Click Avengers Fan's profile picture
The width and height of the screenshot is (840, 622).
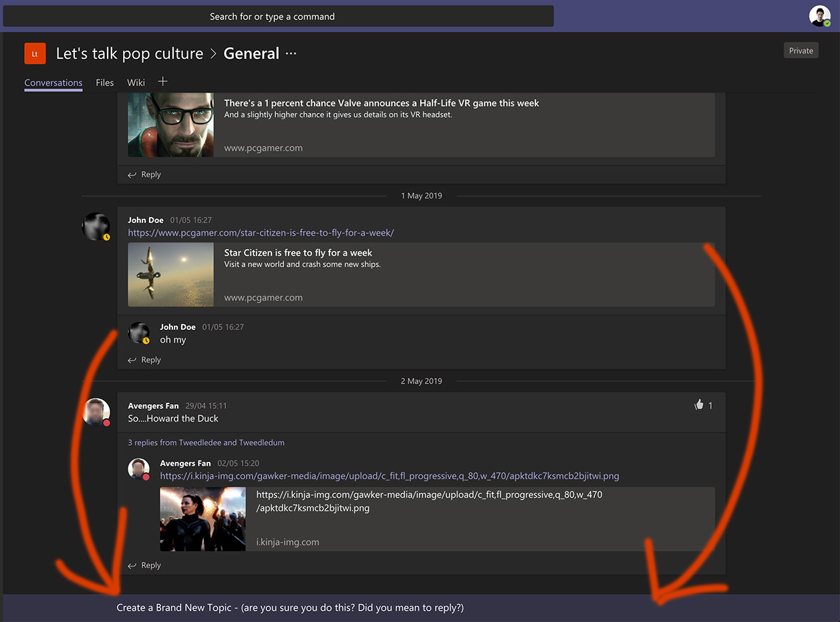(96, 413)
